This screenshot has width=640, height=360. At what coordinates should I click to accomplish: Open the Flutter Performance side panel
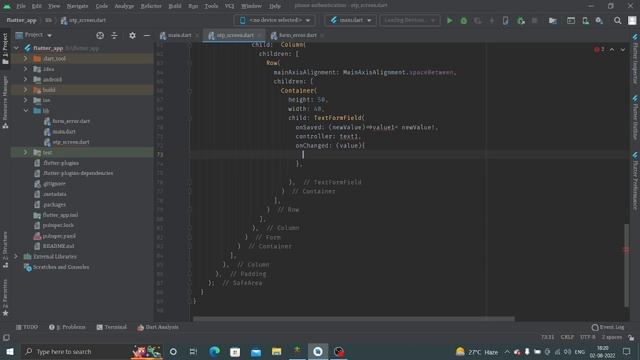(x=635, y=181)
